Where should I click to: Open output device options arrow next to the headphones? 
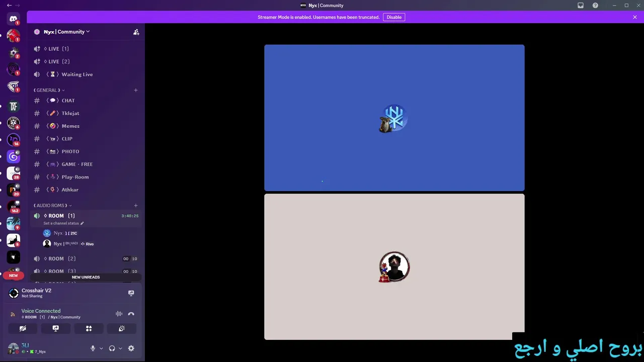pyautogui.click(x=120, y=348)
